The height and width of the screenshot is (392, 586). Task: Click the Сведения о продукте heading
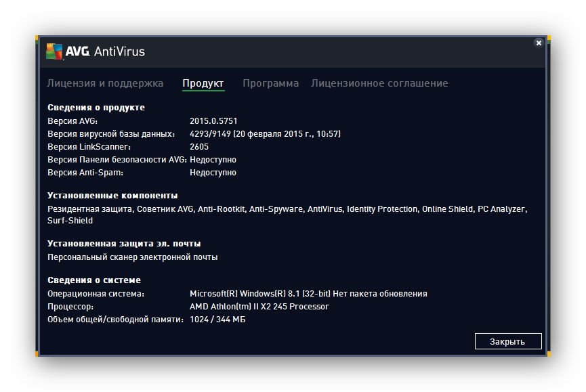click(x=96, y=108)
